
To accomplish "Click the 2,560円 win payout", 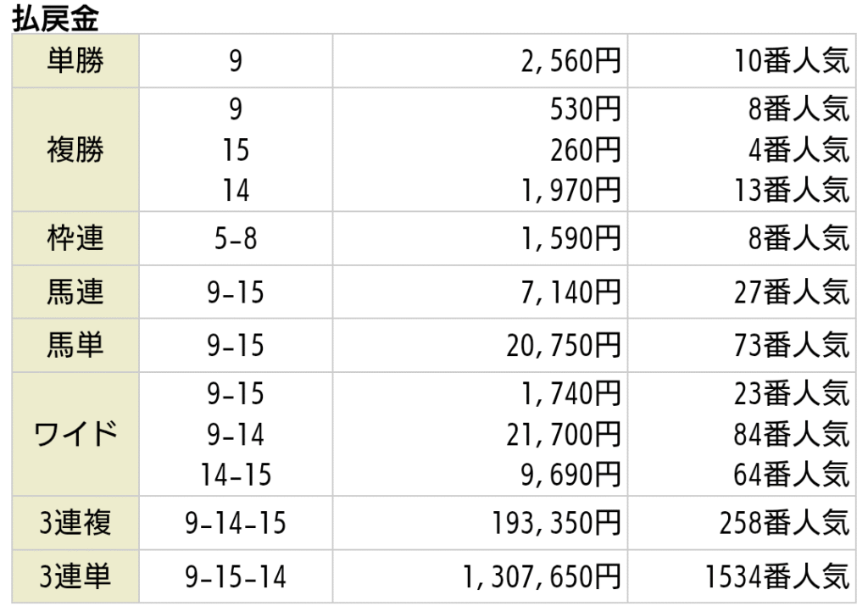I will point(570,61).
